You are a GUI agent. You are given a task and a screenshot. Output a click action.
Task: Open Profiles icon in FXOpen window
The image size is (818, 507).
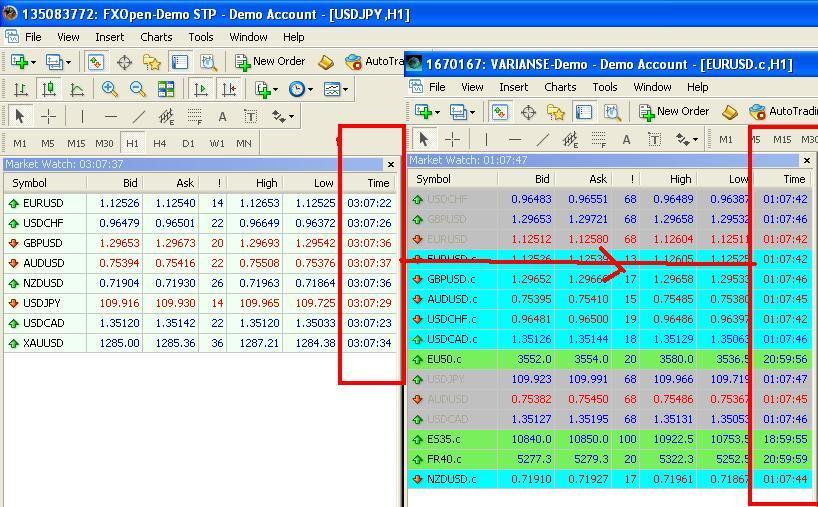[x=54, y=62]
